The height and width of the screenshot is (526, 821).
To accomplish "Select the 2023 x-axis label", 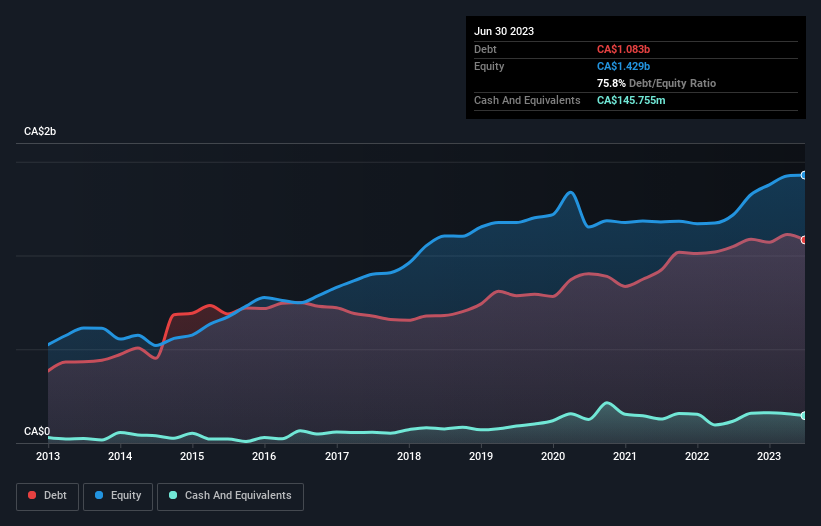I will pyautogui.click(x=769, y=456).
